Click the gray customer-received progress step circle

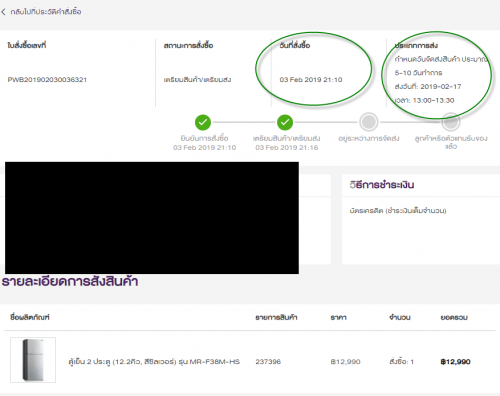(451, 122)
